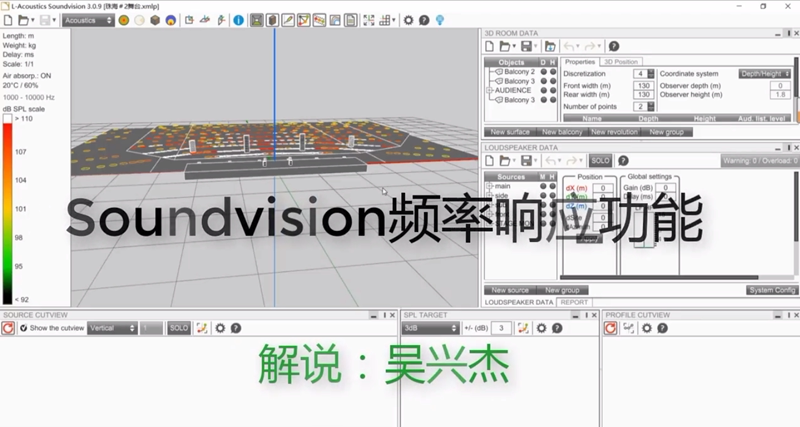Screen dimensions: 800x427
Task: Expand the main source tree node
Action: (x=490, y=186)
